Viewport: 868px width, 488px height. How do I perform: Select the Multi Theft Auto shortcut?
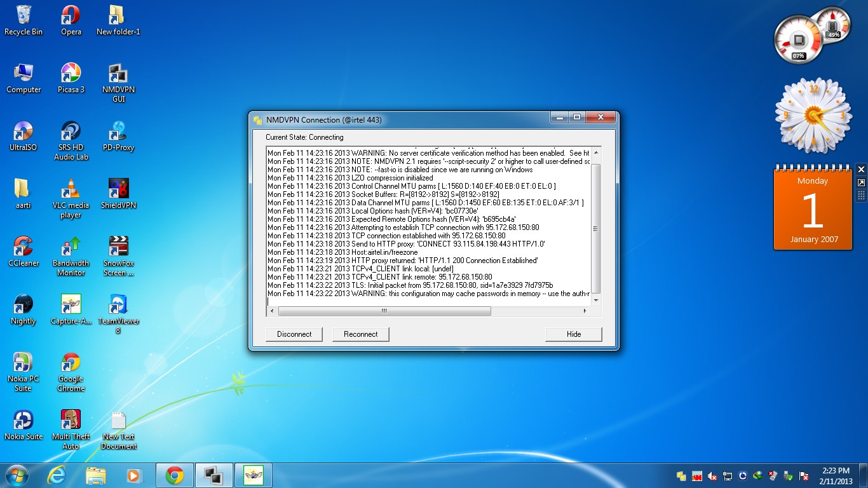pyautogui.click(x=71, y=430)
